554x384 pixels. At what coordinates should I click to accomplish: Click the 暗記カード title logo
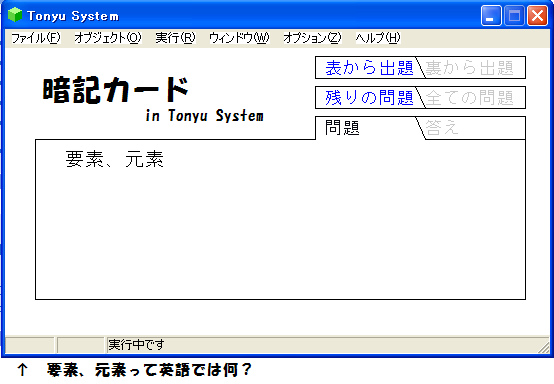point(116,90)
